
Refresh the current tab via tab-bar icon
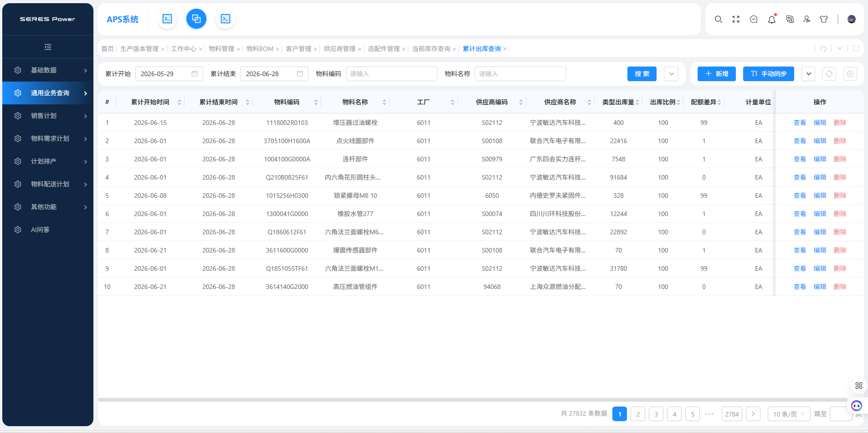[823, 49]
